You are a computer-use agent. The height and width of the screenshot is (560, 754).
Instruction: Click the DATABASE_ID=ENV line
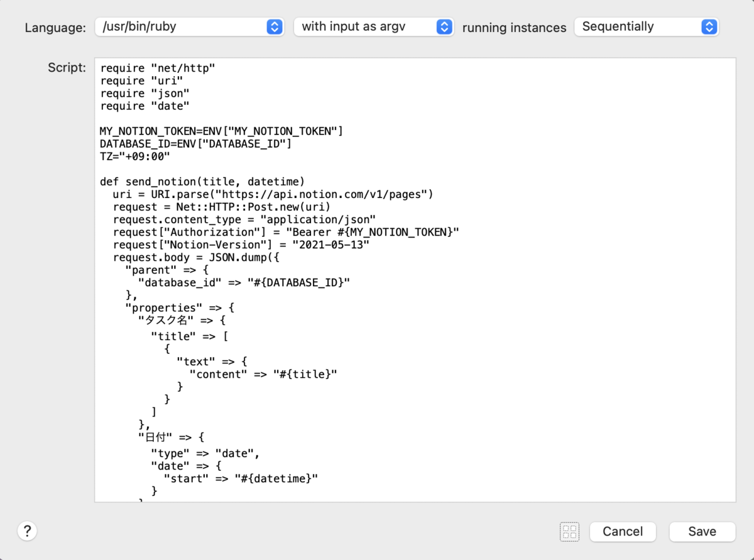click(x=195, y=143)
